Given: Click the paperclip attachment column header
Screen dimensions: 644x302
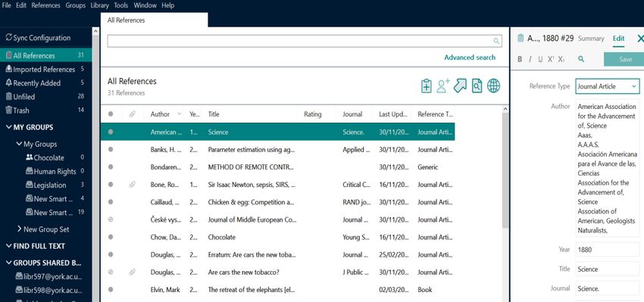Looking at the screenshot, I should pos(132,114).
